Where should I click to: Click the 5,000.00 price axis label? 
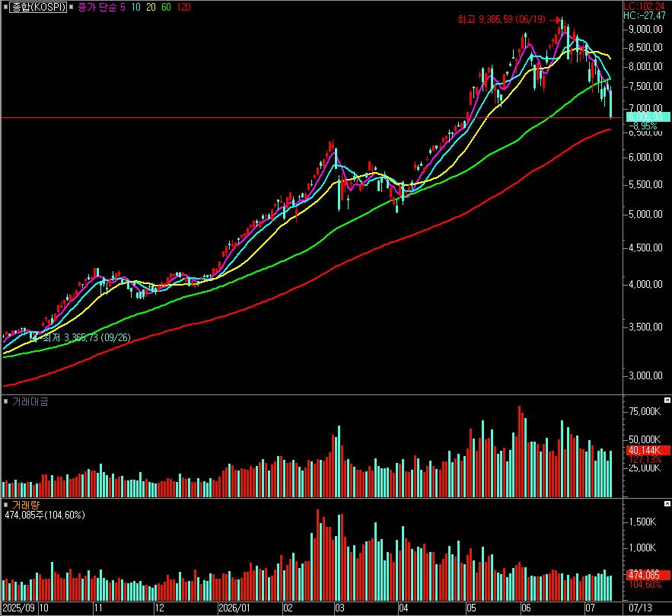point(645,214)
